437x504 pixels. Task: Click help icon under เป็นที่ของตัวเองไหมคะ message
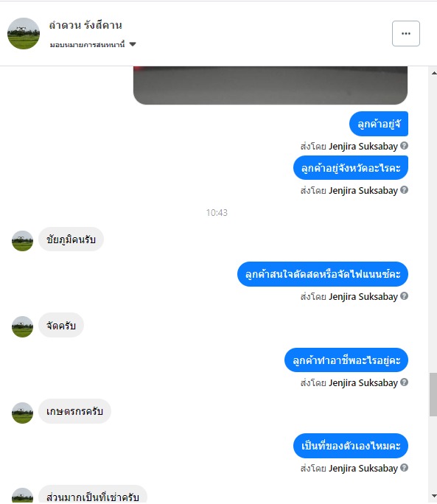[404, 468]
